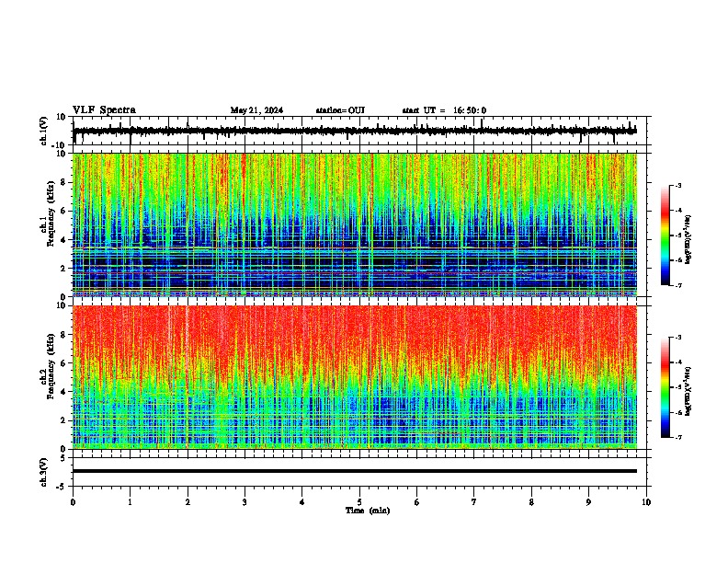Click the ch.1 spectrogram color bar
Image resolution: width=728 pixels, height=563 pixels.
pos(665,236)
